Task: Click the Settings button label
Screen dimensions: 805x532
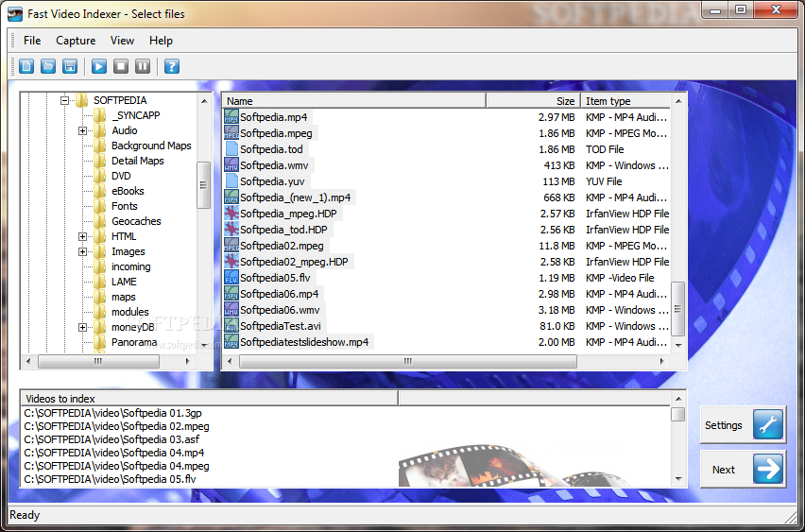Action: coord(724,425)
